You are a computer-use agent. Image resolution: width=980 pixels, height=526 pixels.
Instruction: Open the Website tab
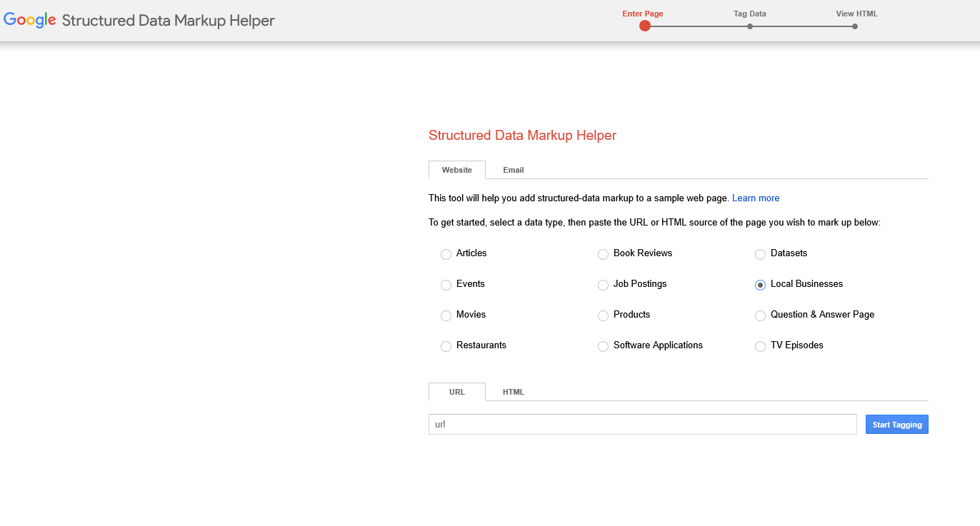456,170
